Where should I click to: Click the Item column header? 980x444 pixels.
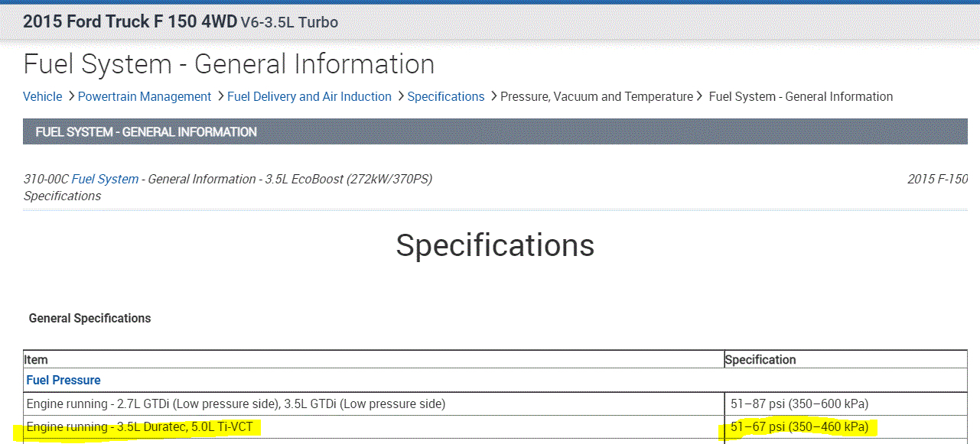(37, 359)
